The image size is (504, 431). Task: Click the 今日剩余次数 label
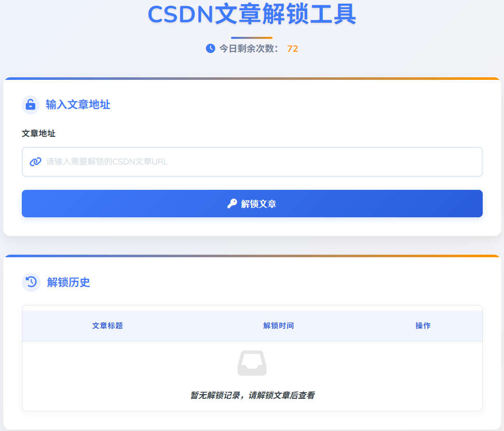(249, 49)
